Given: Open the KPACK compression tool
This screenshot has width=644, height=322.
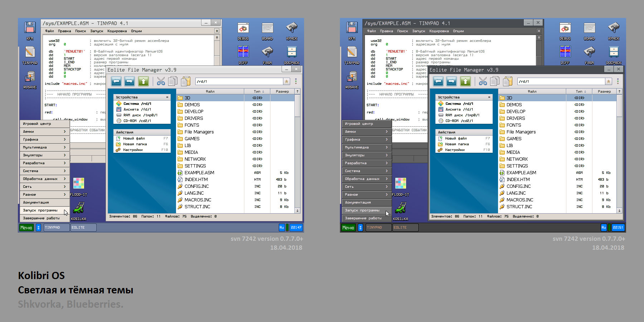Looking at the screenshot, I should point(292,28).
